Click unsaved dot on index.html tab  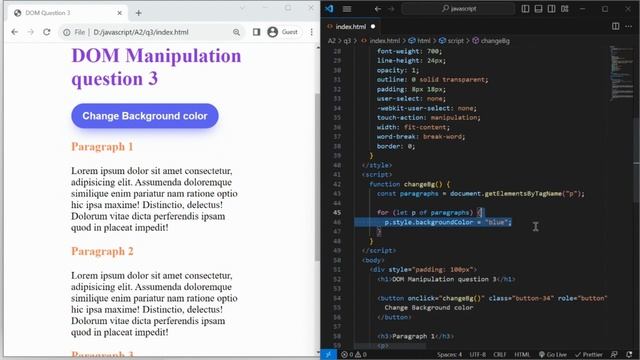[x=373, y=27]
